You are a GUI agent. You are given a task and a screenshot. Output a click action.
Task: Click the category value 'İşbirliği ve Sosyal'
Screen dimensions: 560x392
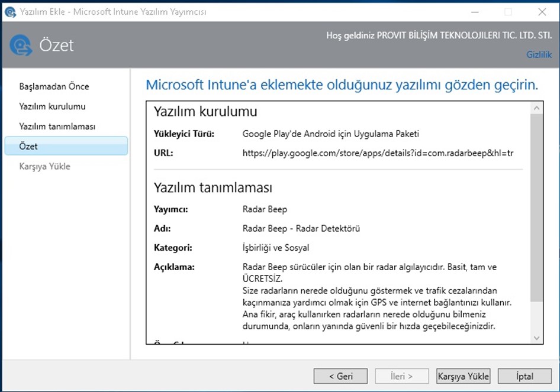(x=276, y=248)
